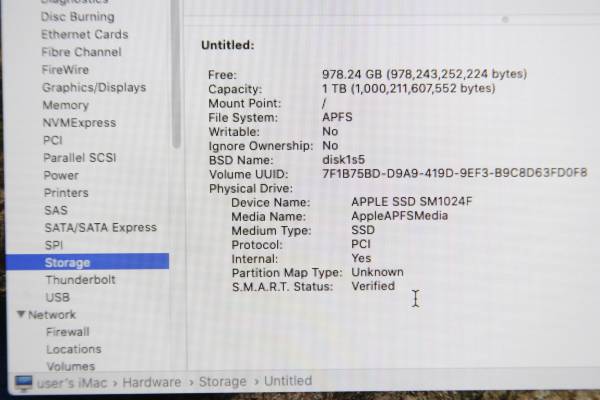Open Parallel SCSI category

click(80, 158)
